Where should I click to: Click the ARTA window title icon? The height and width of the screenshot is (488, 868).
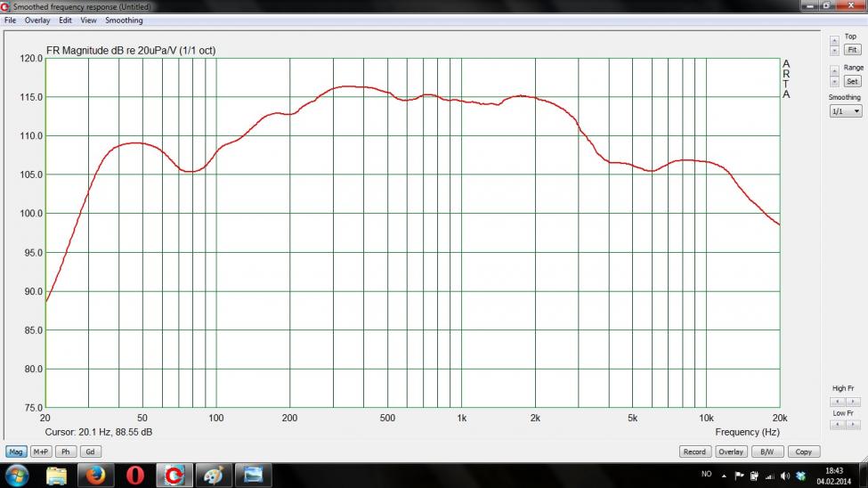tap(5, 6)
